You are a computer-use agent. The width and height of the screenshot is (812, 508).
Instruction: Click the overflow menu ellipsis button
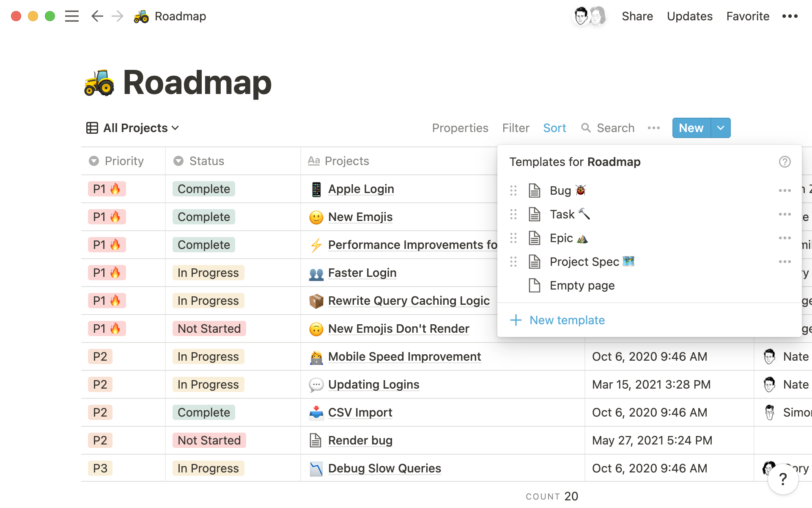click(x=653, y=127)
